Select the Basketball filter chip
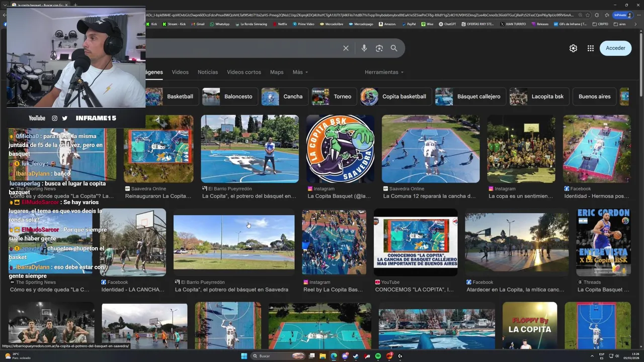Screen dimensions: 644x362 click(171, 97)
